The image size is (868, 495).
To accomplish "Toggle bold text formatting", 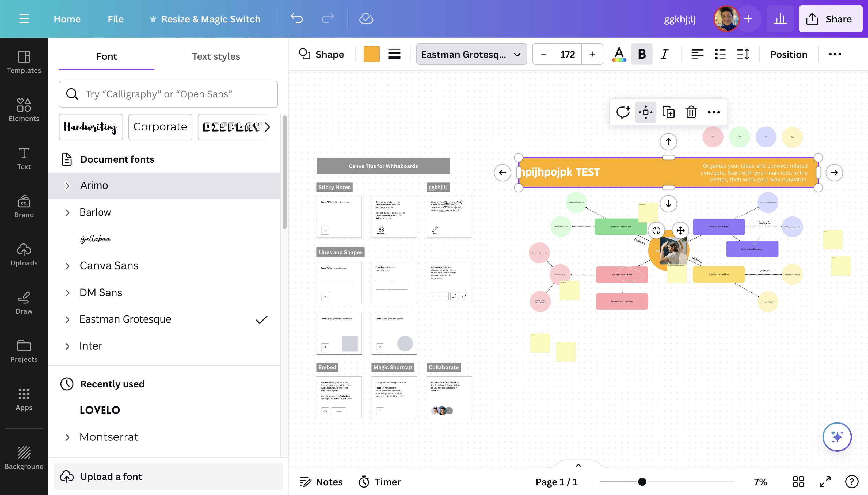I will pyautogui.click(x=642, y=54).
